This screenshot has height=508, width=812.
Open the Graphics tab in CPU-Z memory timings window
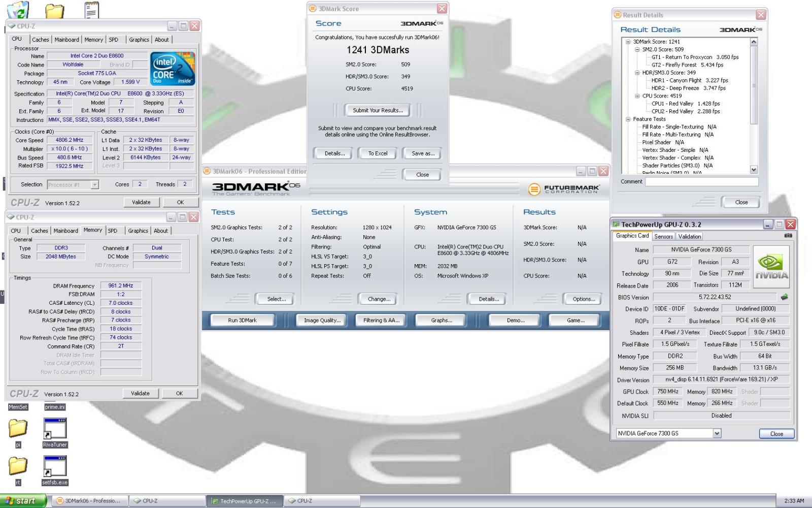click(138, 231)
